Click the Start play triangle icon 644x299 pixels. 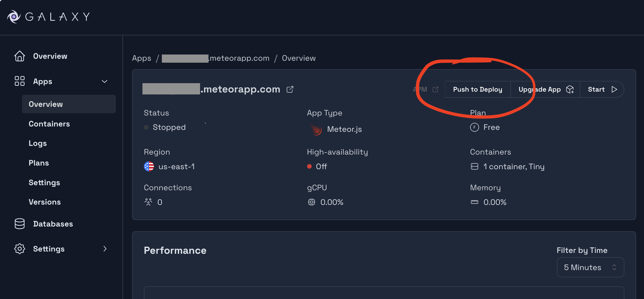click(614, 89)
